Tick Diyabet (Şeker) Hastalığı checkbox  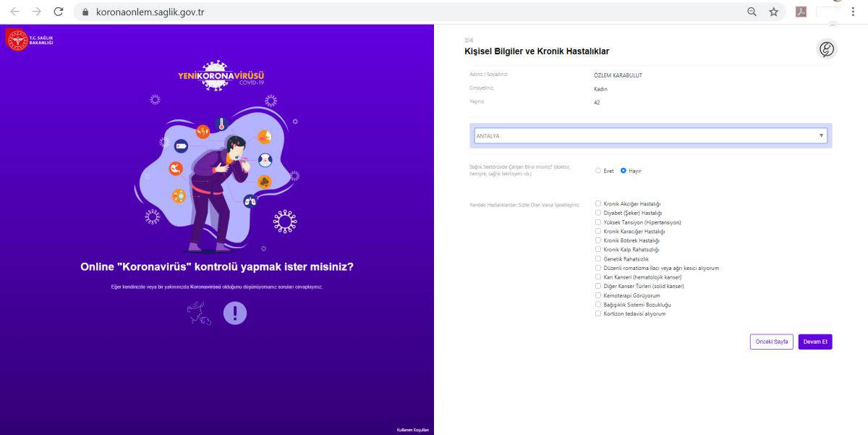598,213
